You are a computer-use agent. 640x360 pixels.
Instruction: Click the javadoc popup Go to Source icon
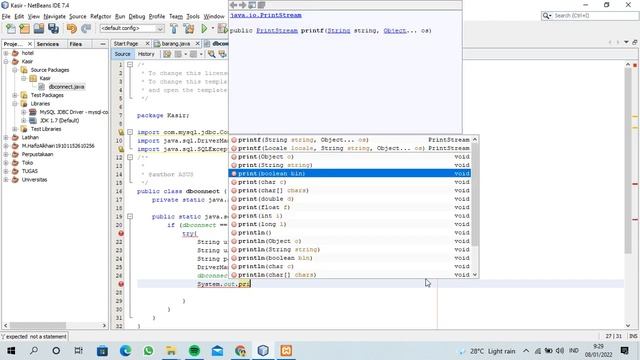click(x=261, y=5)
